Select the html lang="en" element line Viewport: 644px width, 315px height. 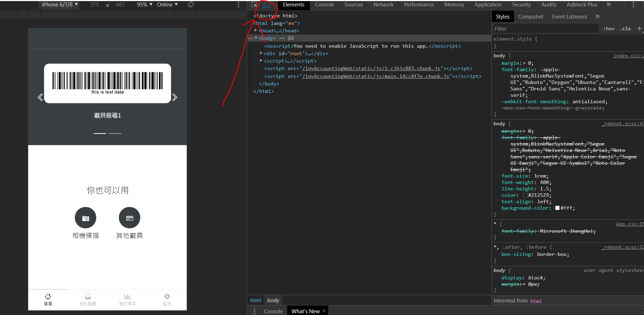[x=277, y=23]
